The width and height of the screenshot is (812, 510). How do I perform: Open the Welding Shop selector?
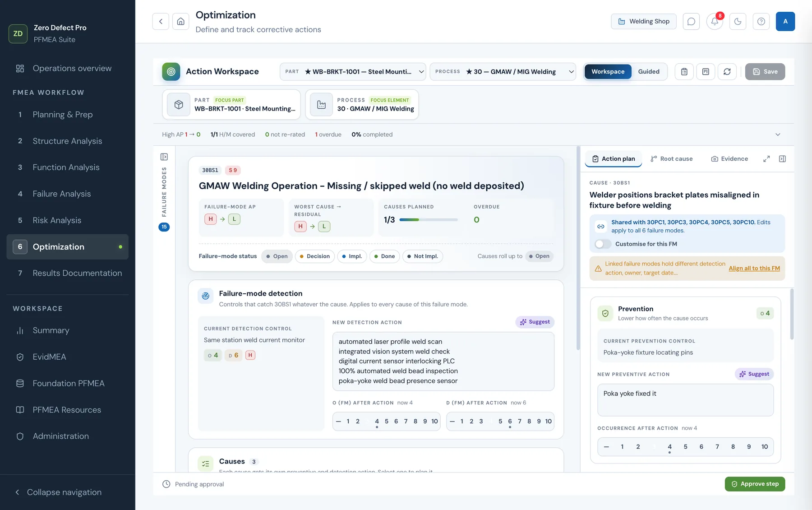point(644,21)
